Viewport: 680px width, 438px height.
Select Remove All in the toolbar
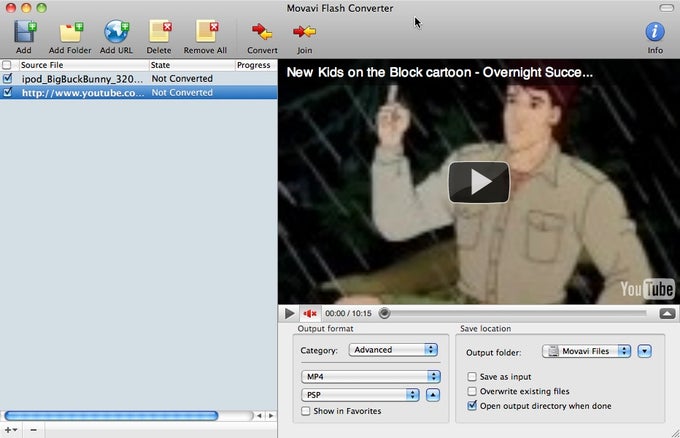click(206, 32)
